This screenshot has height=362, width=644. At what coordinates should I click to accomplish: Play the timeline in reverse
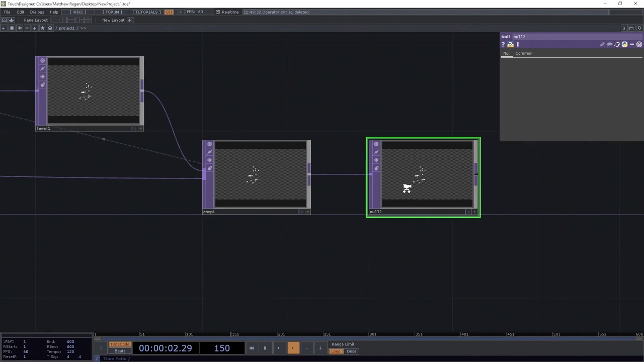tap(279, 348)
